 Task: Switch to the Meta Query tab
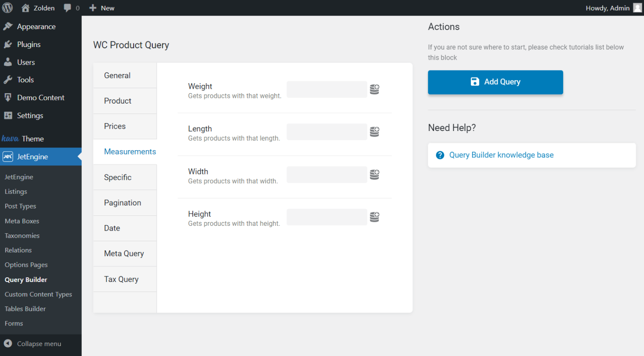pos(125,254)
